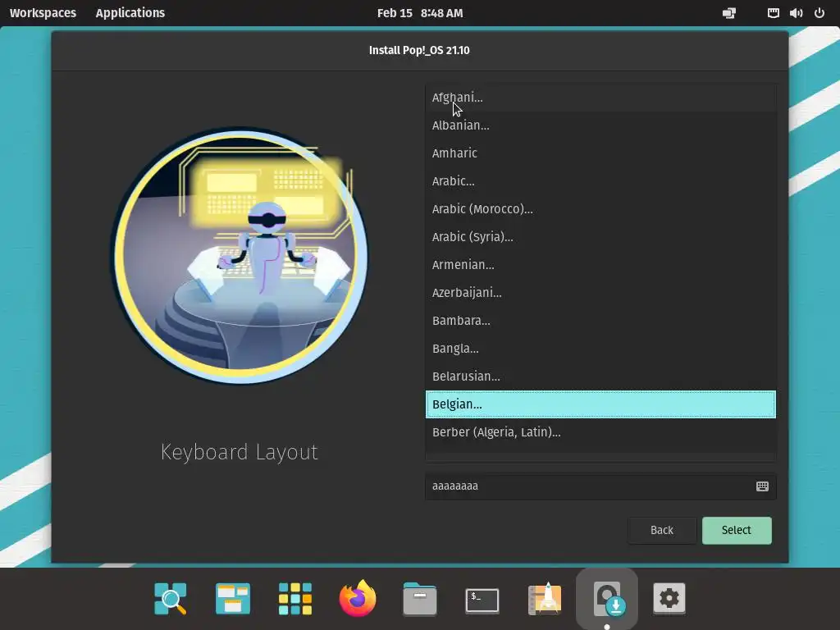Expand Arabic (Syria)... layout variants
The image size is (840, 630).
pos(600,237)
